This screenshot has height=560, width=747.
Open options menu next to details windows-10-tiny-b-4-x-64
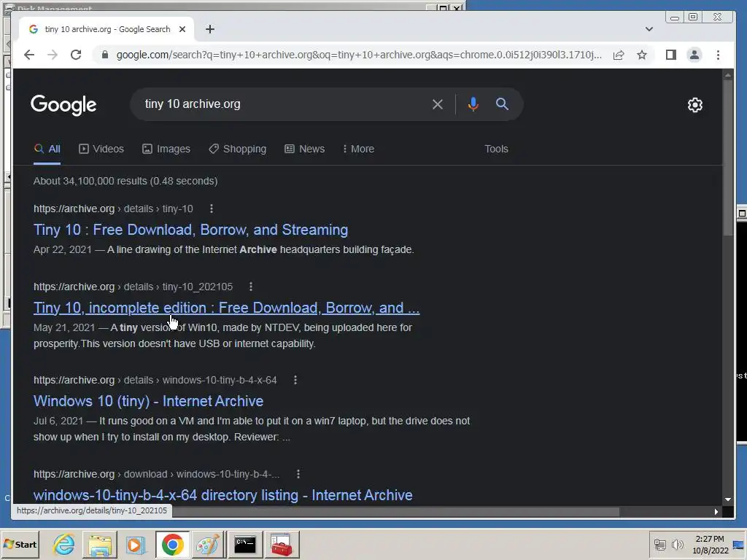click(295, 380)
